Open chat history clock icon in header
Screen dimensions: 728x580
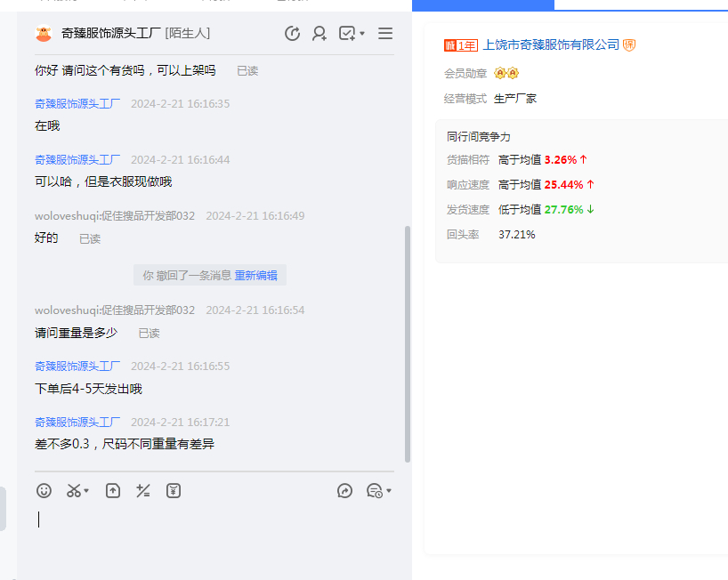click(292, 34)
